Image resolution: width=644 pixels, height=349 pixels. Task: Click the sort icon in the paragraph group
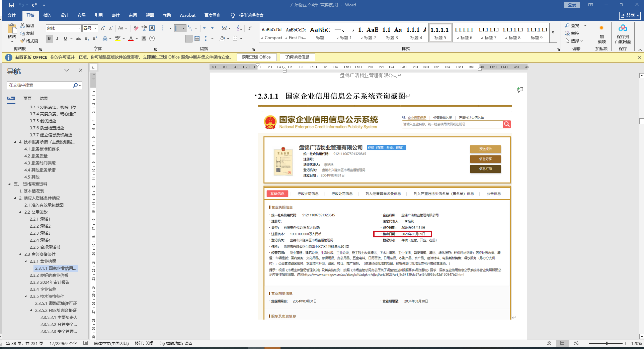[239, 28]
